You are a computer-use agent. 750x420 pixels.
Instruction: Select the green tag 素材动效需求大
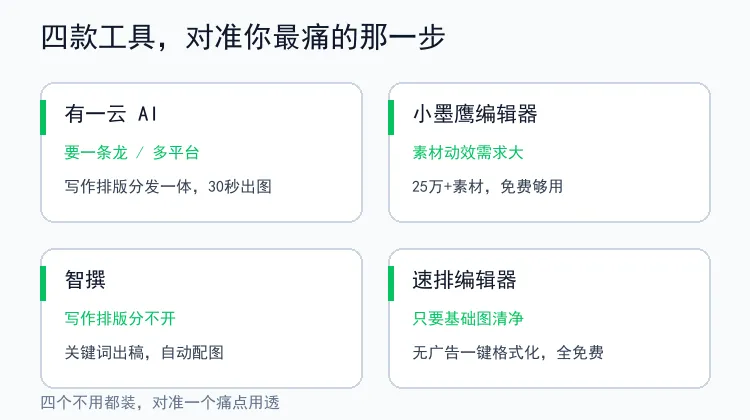point(468,153)
